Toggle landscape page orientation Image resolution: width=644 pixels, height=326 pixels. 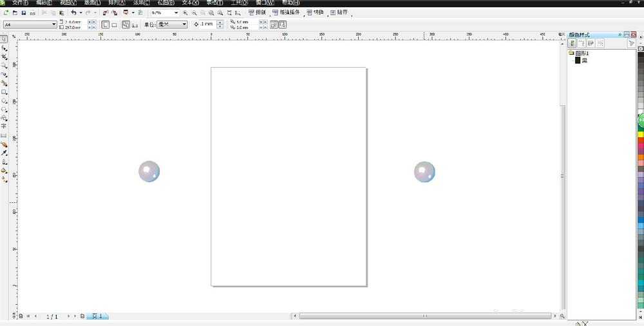114,24
